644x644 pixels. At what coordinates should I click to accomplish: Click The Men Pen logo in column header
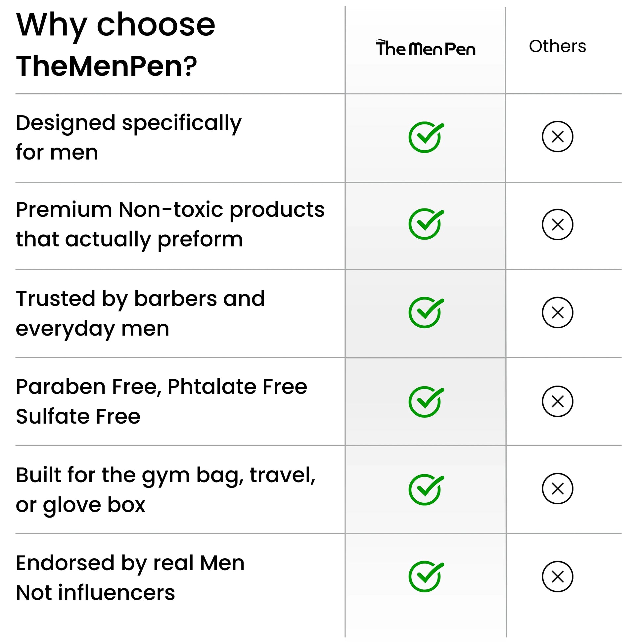425,48
